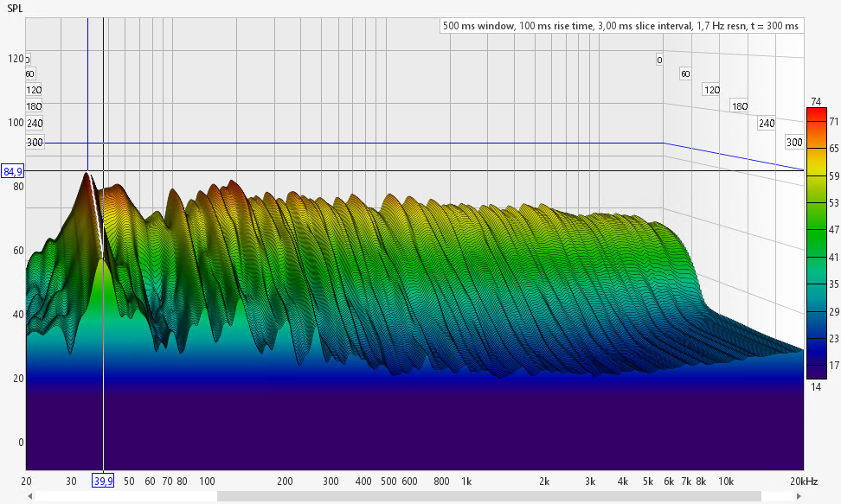Click the 14 minimum value below the colour scale
The image size is (841, 504).
click(x=816, y=386)
